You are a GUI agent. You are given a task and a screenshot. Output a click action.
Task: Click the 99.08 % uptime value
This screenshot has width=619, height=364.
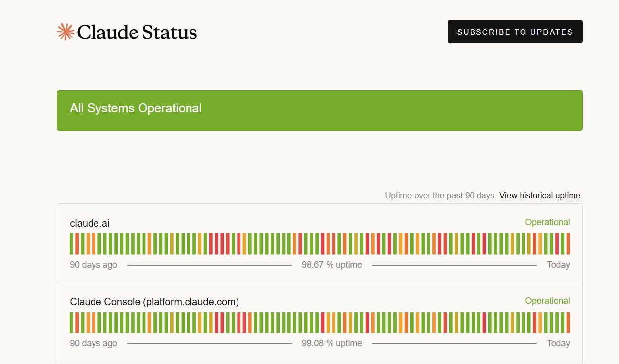click(332, 343)
